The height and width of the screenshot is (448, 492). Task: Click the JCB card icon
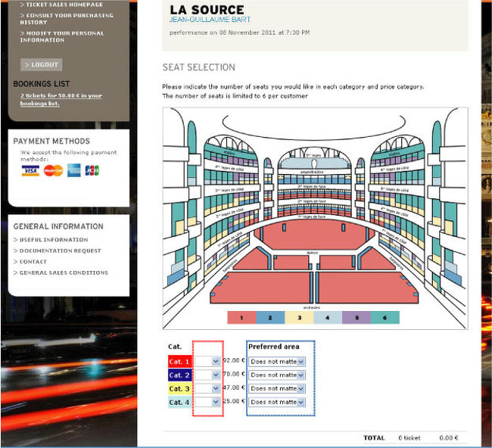pyautogui.click(x=92, y=170)
